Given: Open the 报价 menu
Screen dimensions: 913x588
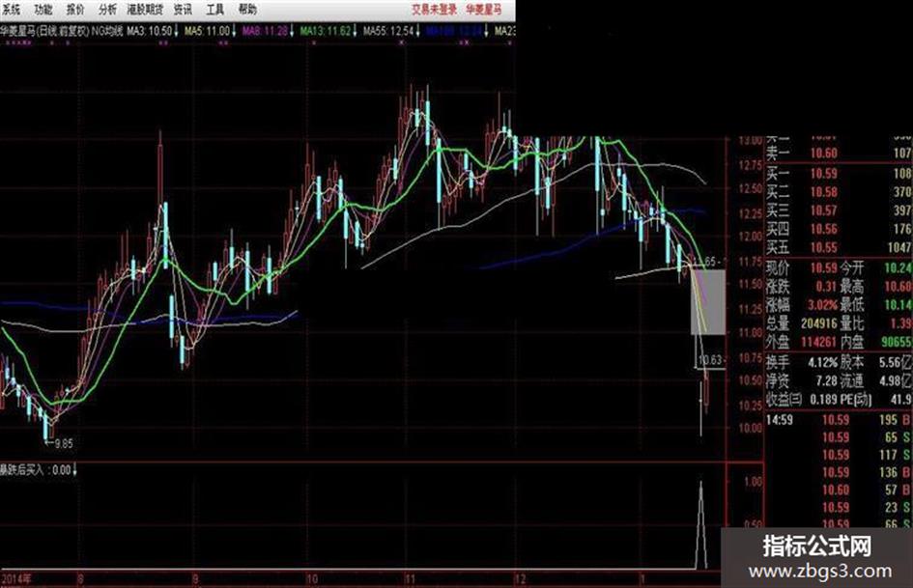Looking at the screenshot, I should [75, 10].
